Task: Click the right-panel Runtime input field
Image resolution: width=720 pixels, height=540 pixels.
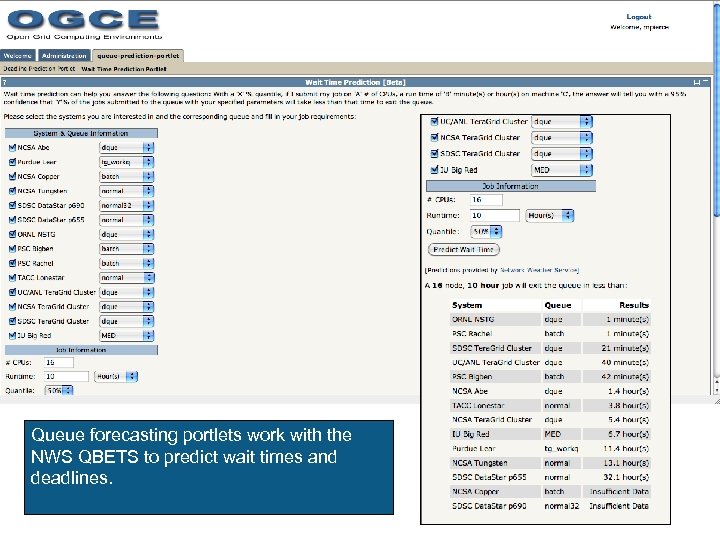Action: click(495, 215)
